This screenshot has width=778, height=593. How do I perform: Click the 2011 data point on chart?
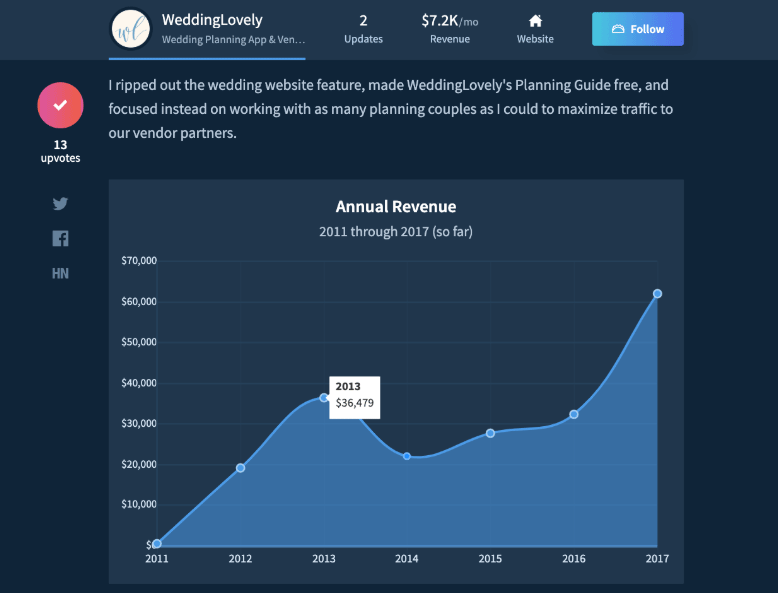pyautogui.click(x=157, y=544)
